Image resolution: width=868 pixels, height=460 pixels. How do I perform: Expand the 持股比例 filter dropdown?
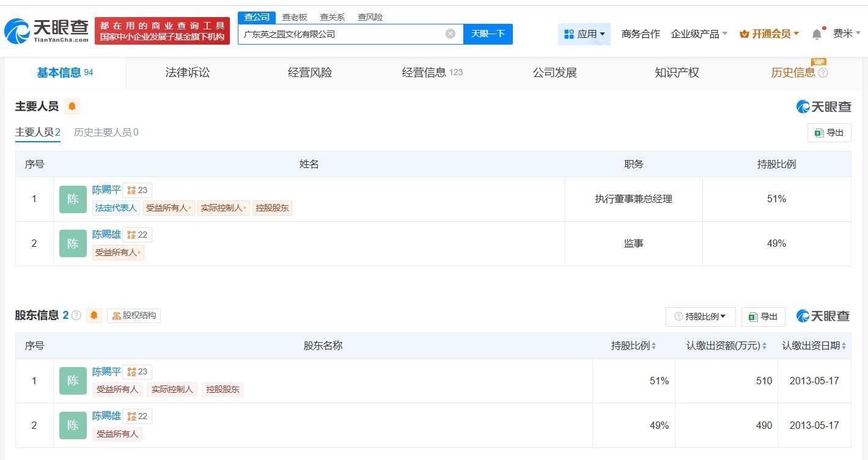coord(701,316)
